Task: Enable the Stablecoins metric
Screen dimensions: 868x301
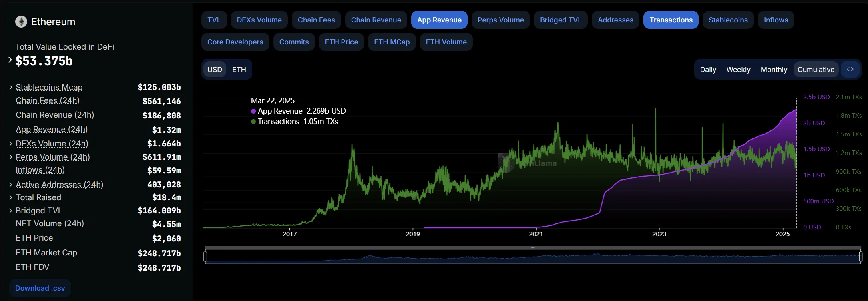Action: (x=728, y=20)
